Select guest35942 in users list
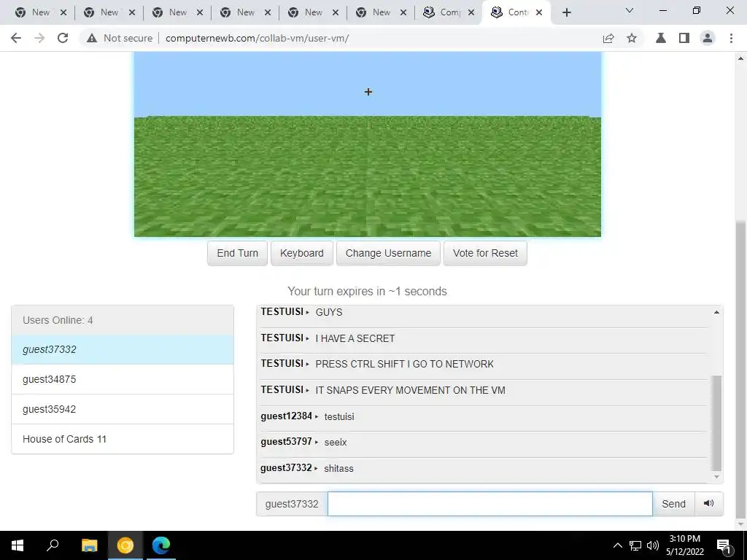747x560 pixels. pyautogui.click(x=123, y=410)
